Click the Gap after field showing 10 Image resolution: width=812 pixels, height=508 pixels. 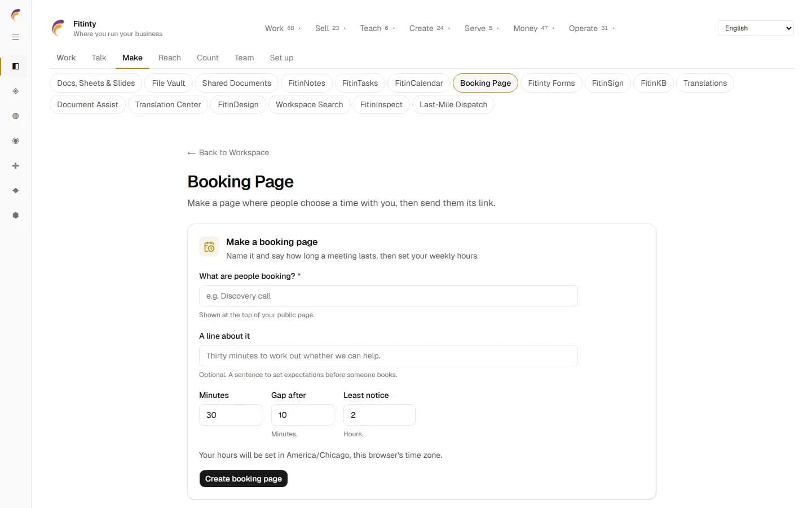click(303, 415)
